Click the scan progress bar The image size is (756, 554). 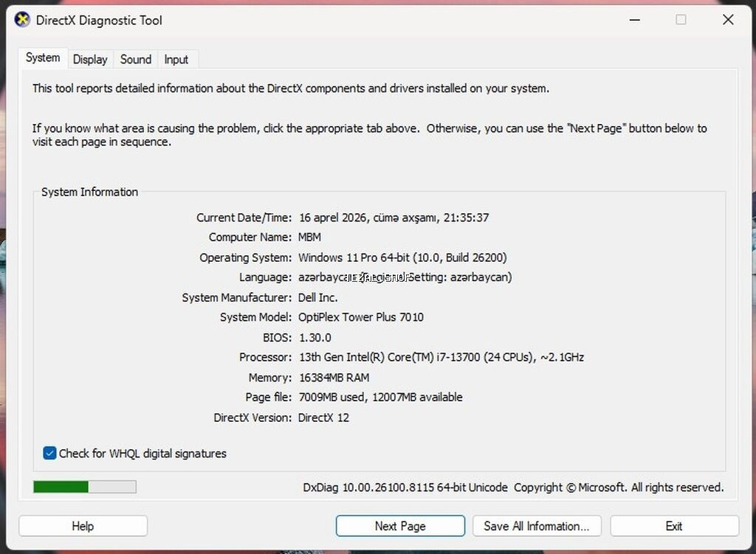tap(84, 486)
